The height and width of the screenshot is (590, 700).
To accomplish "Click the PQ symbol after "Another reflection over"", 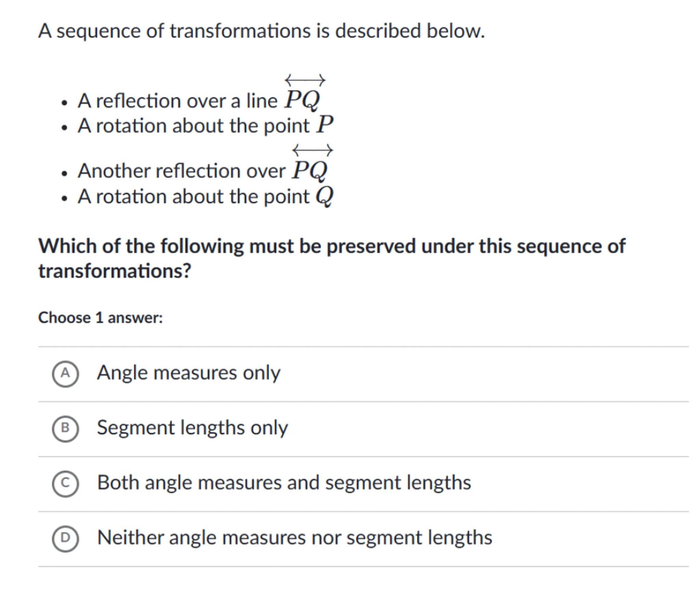I will [310, 169].
